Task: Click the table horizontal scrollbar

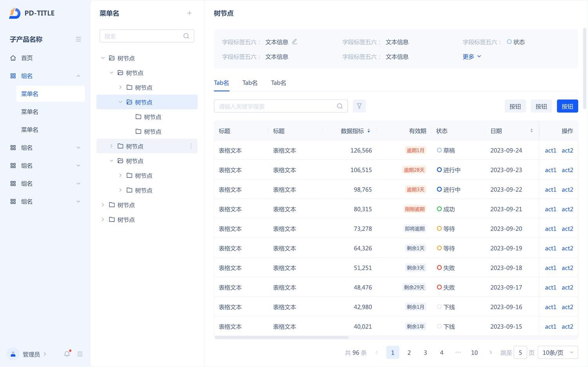Action: (281, 337)
